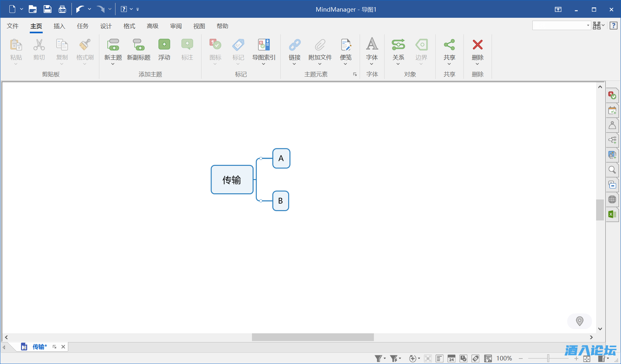Click the Attach File (附加文件) icon
Viewport: 621px width, 364px height.
tap(320, 45)
